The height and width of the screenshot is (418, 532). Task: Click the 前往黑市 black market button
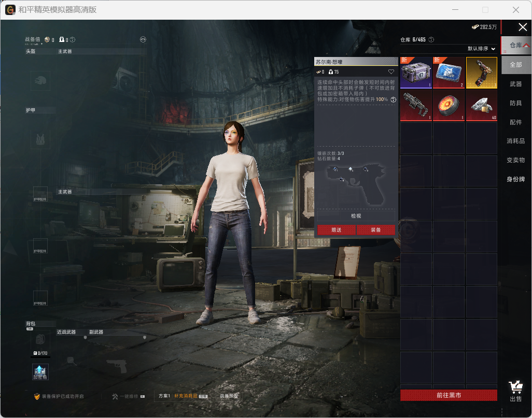[x=449, y=395]
